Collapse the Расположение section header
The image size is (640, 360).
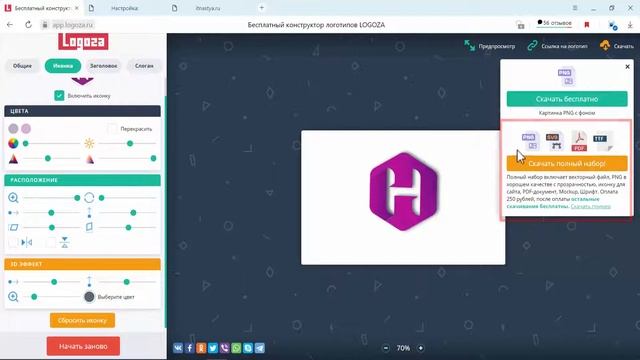click(82, 180)
